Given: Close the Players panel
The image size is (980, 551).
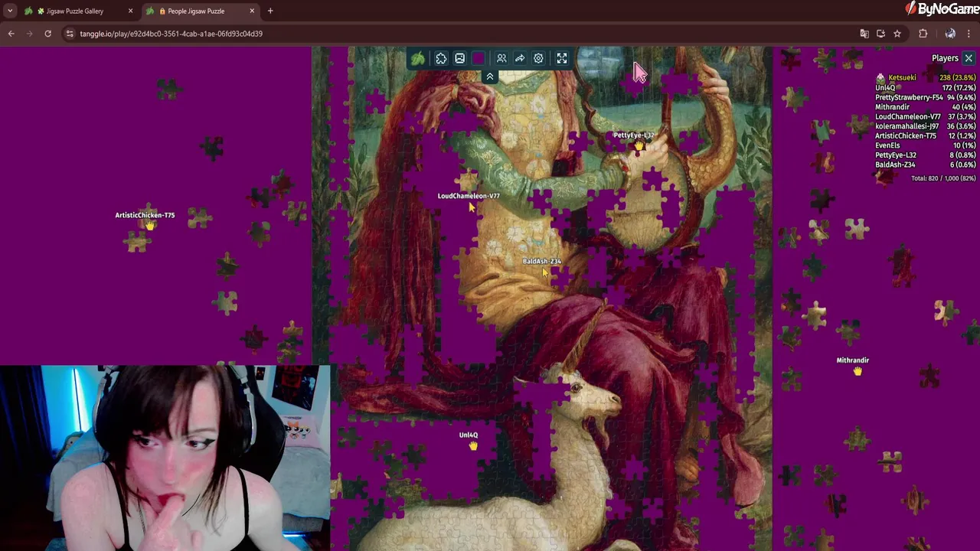Looking at the screenshot, I should pyautogui.click(x=969, y=58).
